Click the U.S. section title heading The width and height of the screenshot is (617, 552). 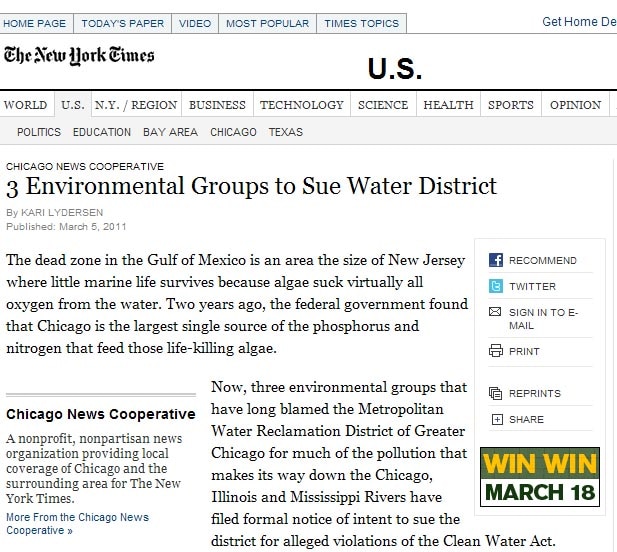(395, 69)
